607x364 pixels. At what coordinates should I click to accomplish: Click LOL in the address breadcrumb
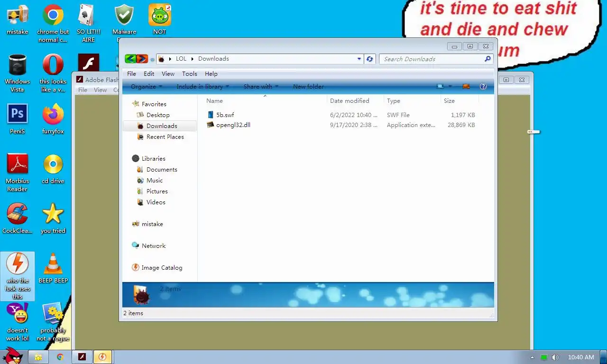point(181,59)
